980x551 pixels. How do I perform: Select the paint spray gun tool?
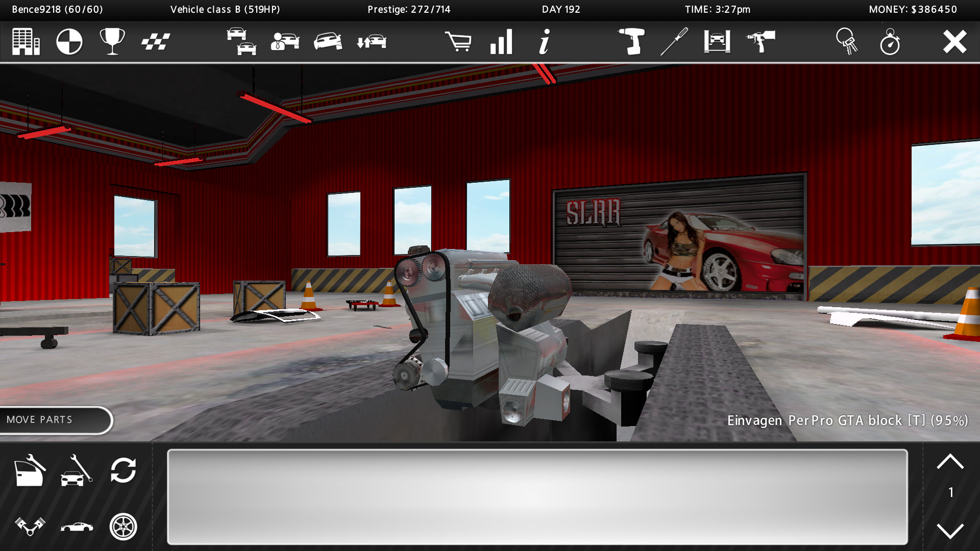(x=761, y=42)
